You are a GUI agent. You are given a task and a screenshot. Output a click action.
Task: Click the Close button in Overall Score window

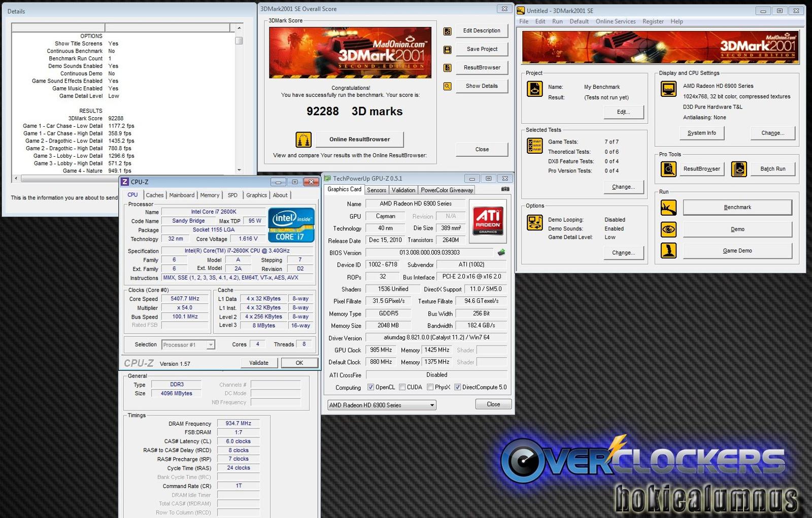[x=482, y=150]
